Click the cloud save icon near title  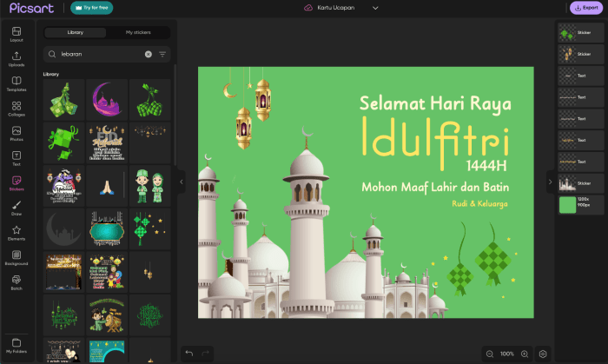pyautogui.click(x=308, y=8)
